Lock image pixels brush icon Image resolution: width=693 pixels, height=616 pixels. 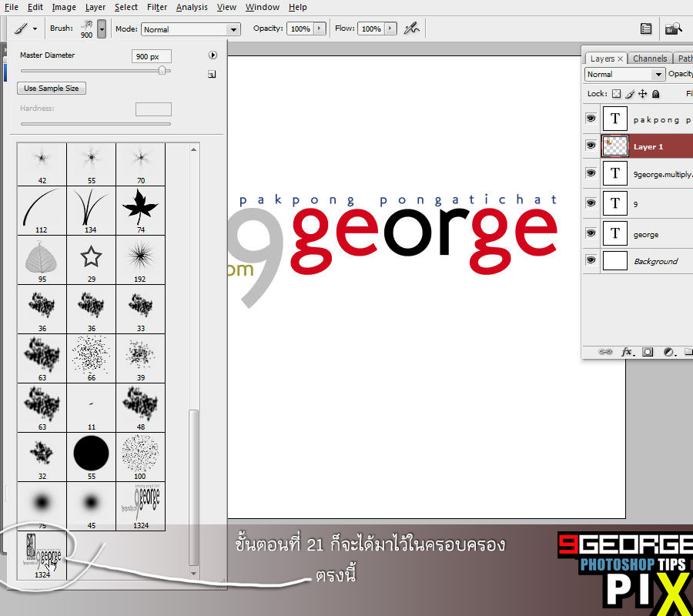click(x=630, y=94)
